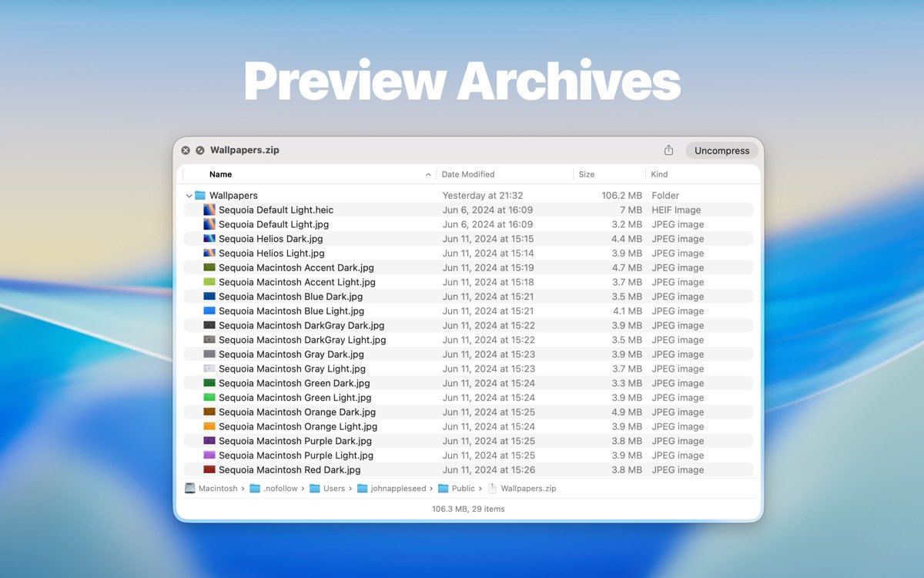The image size is (924, 578).
Task: Click the .nofollow folder icon in the breadcrumb
Action: (x=256, y=488)
